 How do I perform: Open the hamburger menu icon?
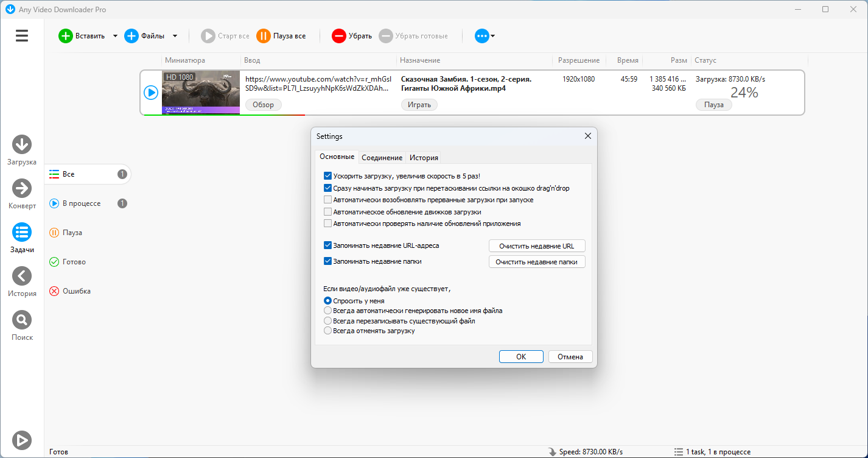22,36
